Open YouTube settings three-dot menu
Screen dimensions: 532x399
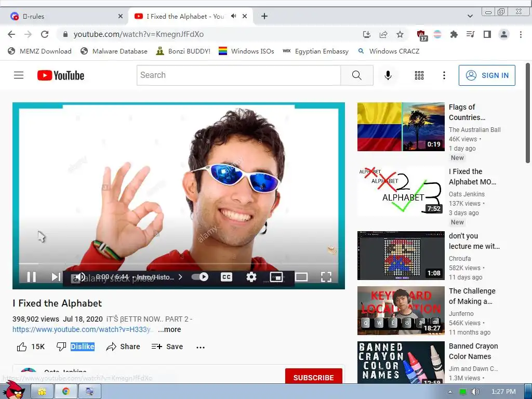444,75
